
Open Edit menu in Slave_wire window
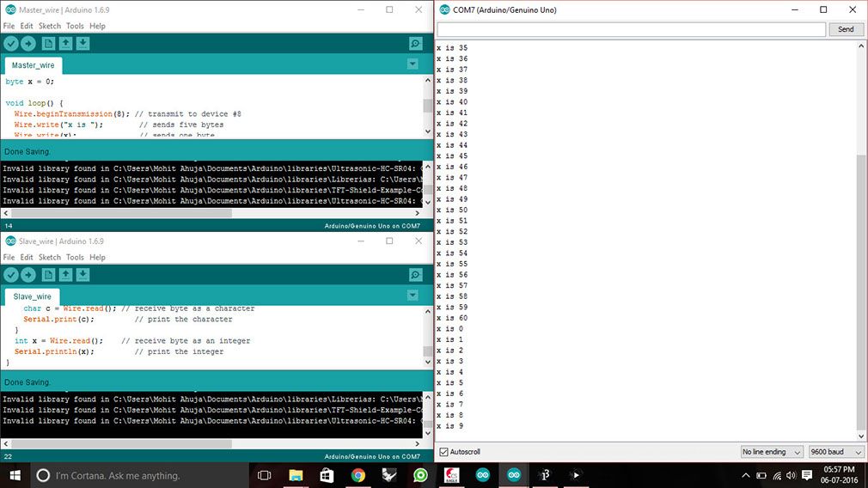point(27,257)
